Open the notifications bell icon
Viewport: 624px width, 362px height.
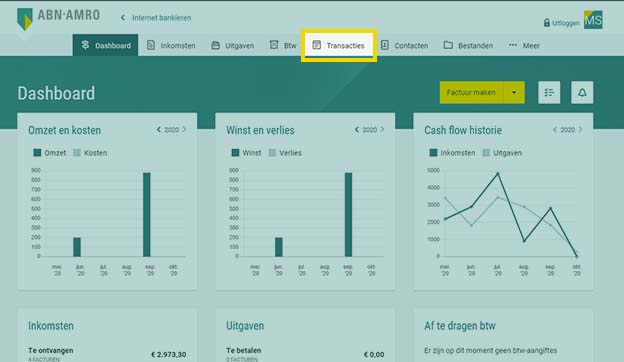(x=582, y=93)
